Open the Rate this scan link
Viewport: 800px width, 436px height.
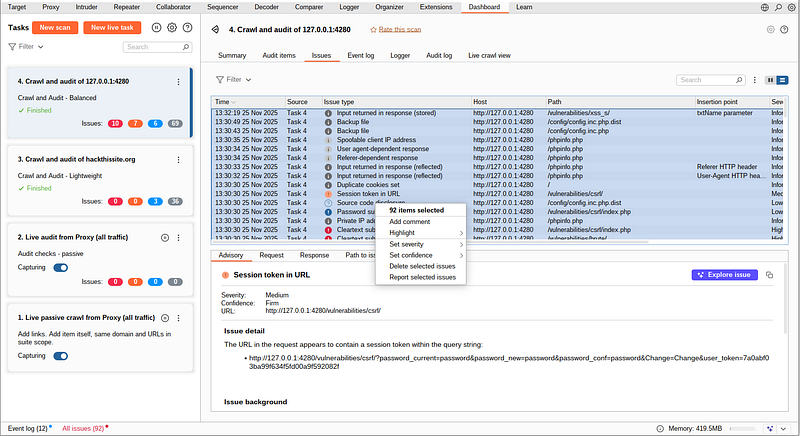click(399, 30)
